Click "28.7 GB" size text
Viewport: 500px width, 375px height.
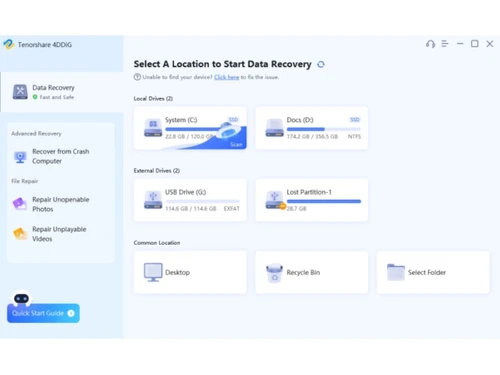pyautogui.click(x=296, y=209)
